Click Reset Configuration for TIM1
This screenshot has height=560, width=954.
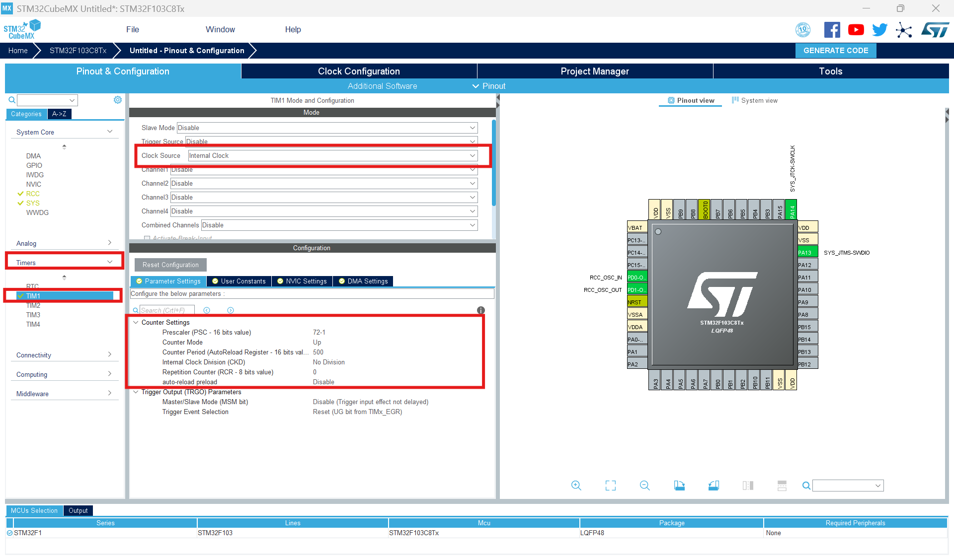[170, 265]
